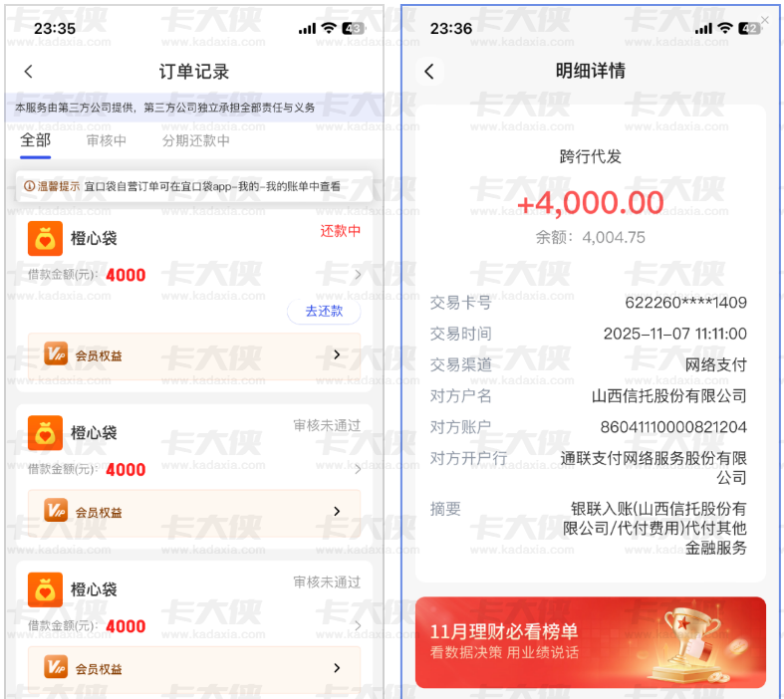Open 会员权益 chevron in first 审核未通过 order

tap(337, 511)
